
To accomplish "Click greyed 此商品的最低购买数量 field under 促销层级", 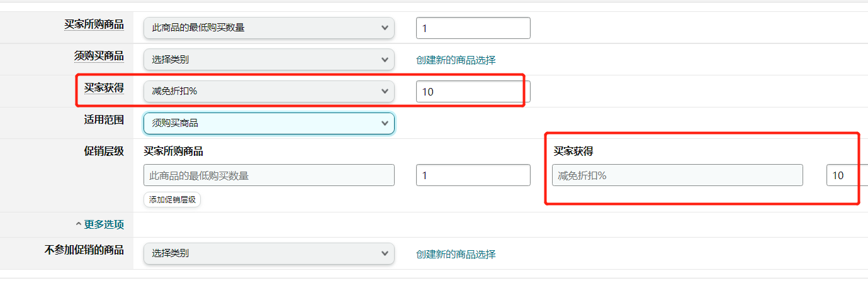I will [269, 175].
